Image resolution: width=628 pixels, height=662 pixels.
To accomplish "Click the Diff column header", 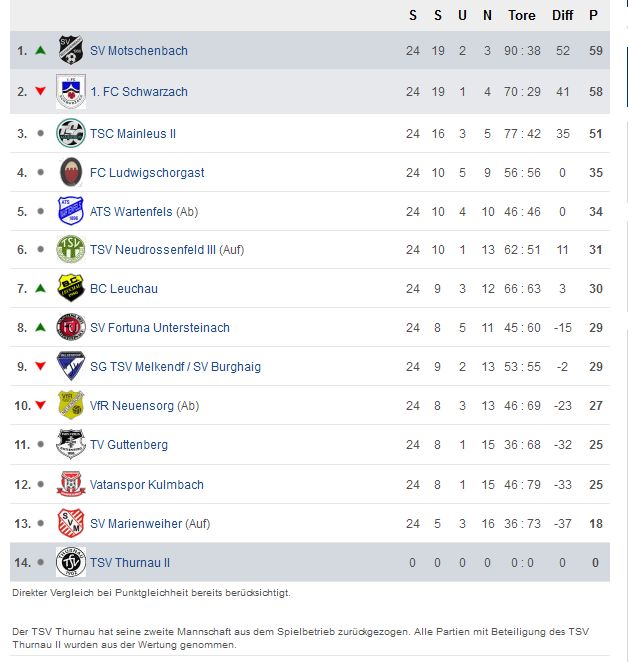I will click(x=563, y=15).
